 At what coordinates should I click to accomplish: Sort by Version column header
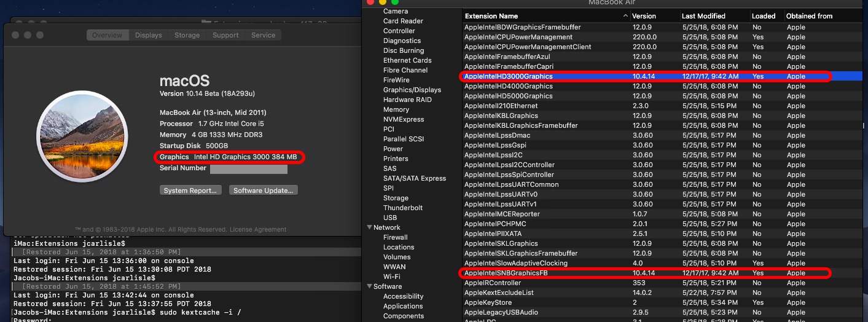pos(654,16)
